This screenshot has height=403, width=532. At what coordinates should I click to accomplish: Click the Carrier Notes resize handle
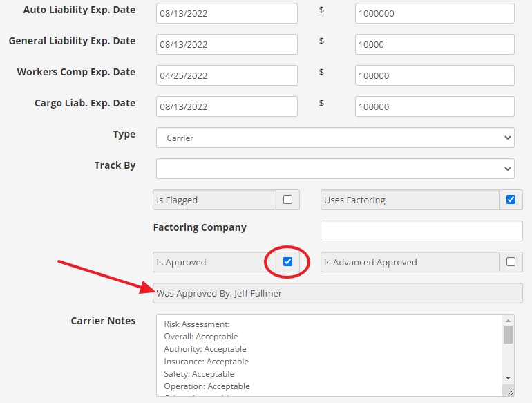click(510, 392)
